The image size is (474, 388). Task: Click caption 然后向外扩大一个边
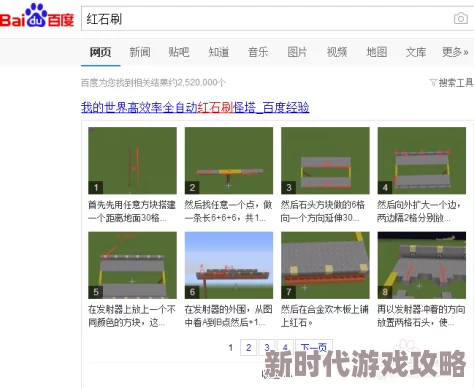click(x=419, y=211)
